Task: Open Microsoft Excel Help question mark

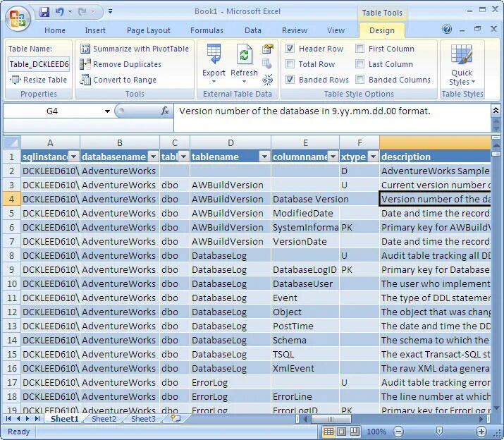Action: tap(447, 30)
